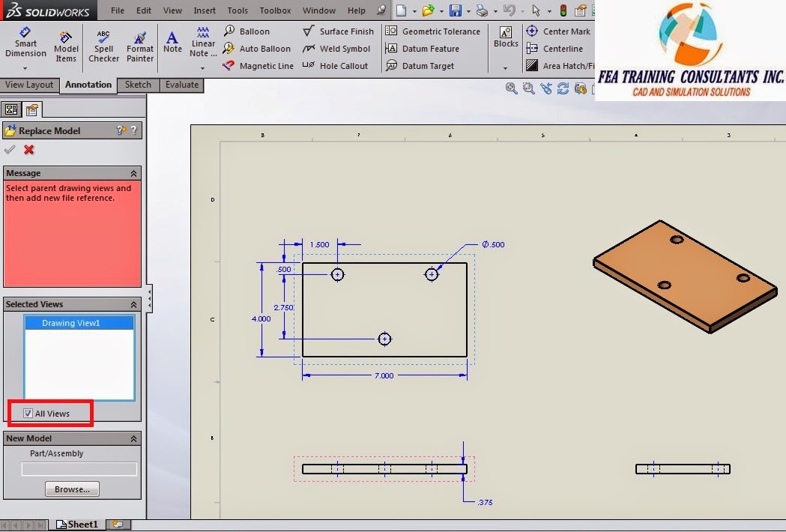Click the Previous View icon

(546, 88)
